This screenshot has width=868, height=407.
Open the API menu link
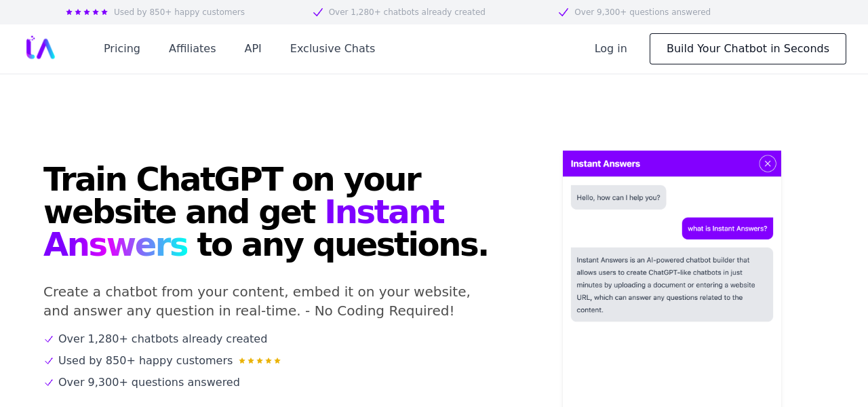point(253,49)
